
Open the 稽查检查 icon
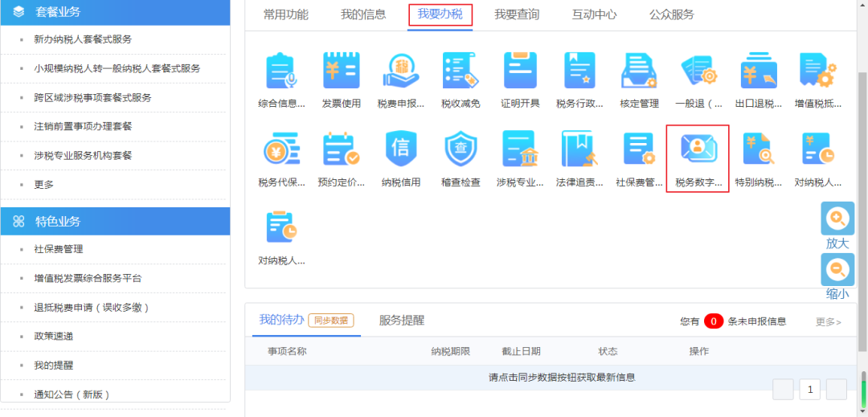(461, 149)
